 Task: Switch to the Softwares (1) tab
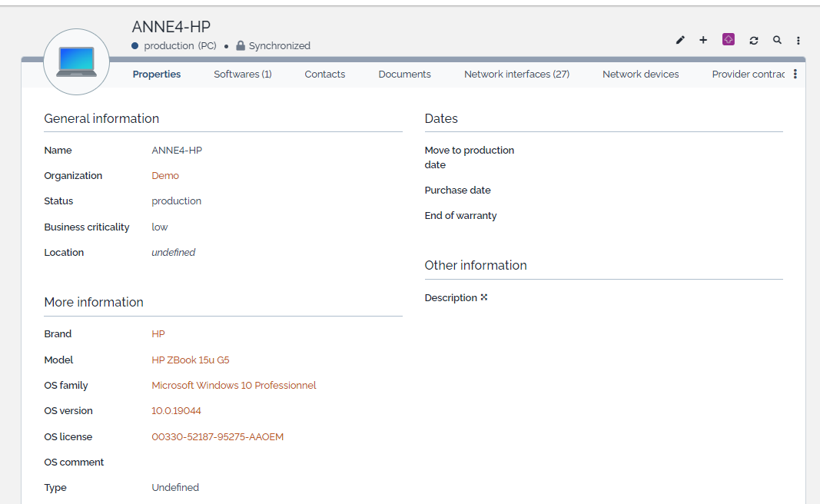[243, 75]
